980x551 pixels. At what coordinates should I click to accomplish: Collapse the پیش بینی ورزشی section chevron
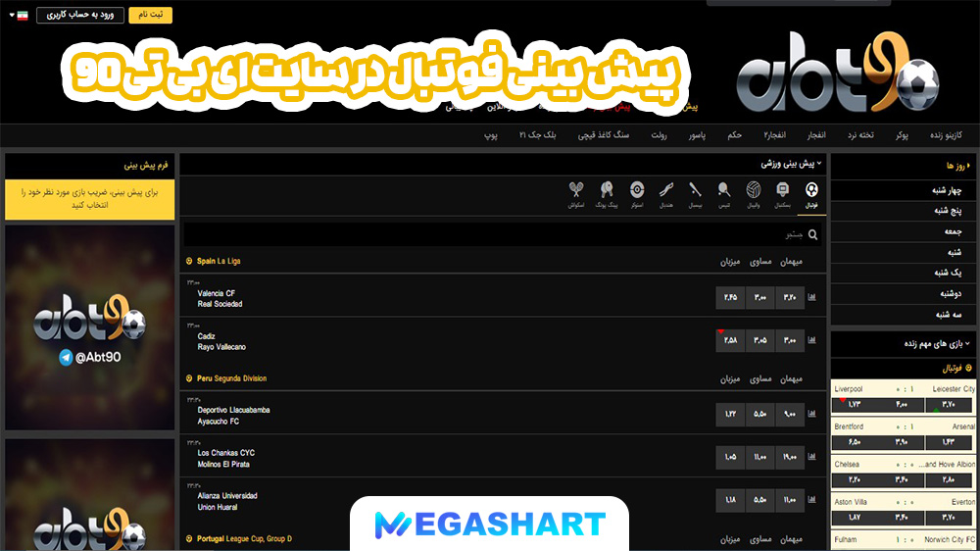pos(819,164)
